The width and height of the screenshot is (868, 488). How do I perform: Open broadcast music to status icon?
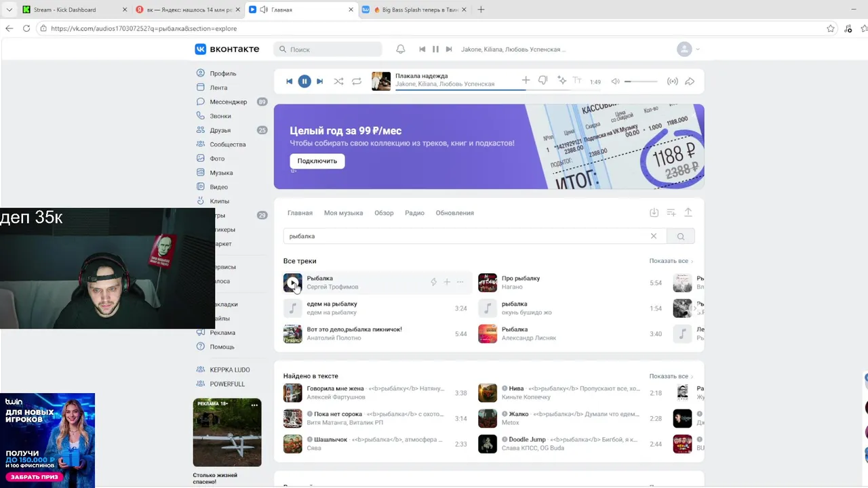[x=673, y=81]
